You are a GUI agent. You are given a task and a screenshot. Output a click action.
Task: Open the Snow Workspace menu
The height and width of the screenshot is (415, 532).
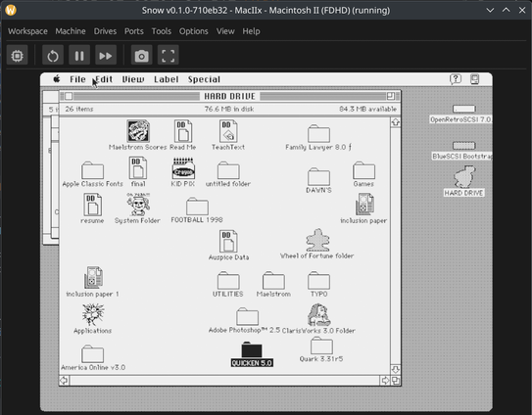click(x=27, y=31)
